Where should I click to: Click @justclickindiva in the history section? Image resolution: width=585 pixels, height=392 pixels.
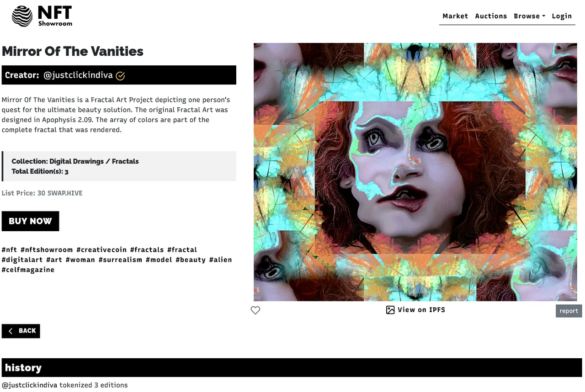click(30, 385)
